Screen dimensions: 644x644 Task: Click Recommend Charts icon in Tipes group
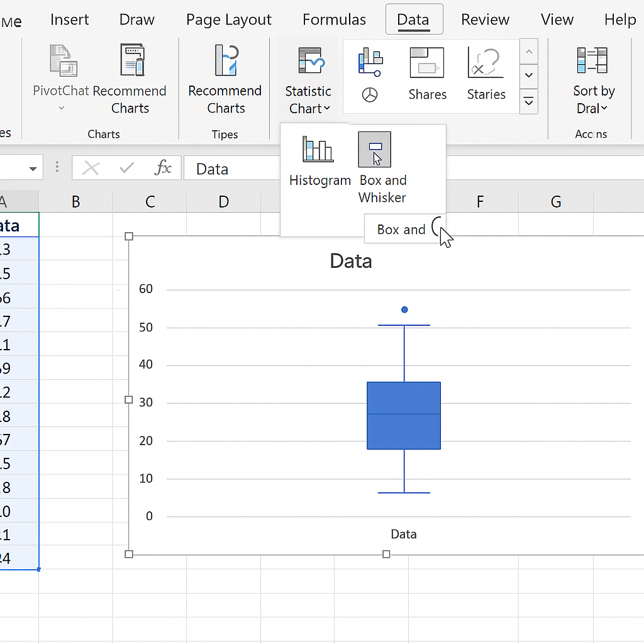(x=226, y=61)
